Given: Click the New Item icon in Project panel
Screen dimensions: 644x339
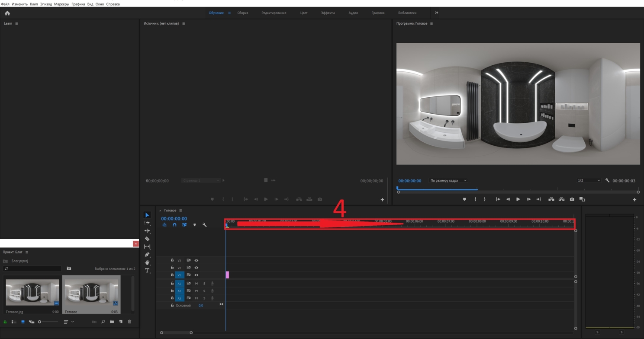Looking at the screenshot, I should (x=121, y=322).
